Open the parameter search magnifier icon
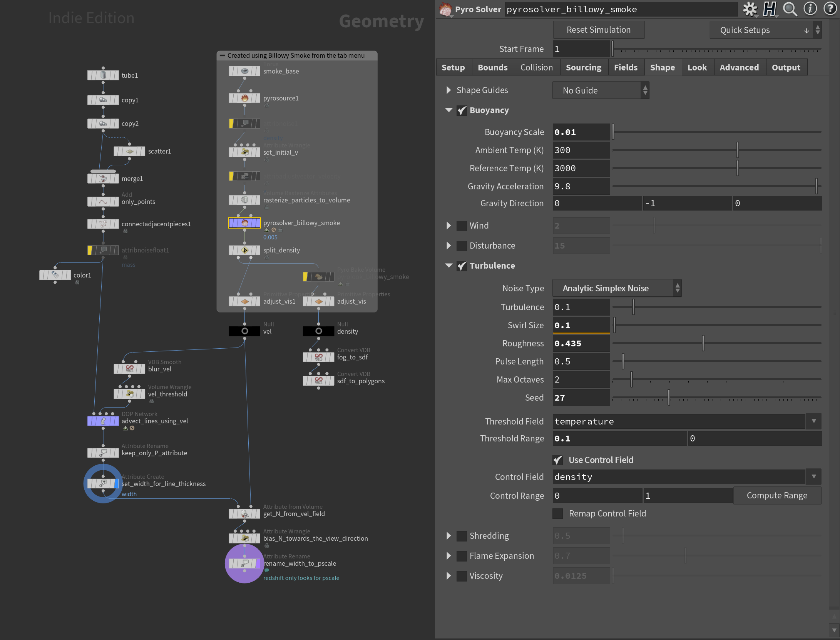The image size is (840, 640). pyautogui.click(x=790, y=9)
